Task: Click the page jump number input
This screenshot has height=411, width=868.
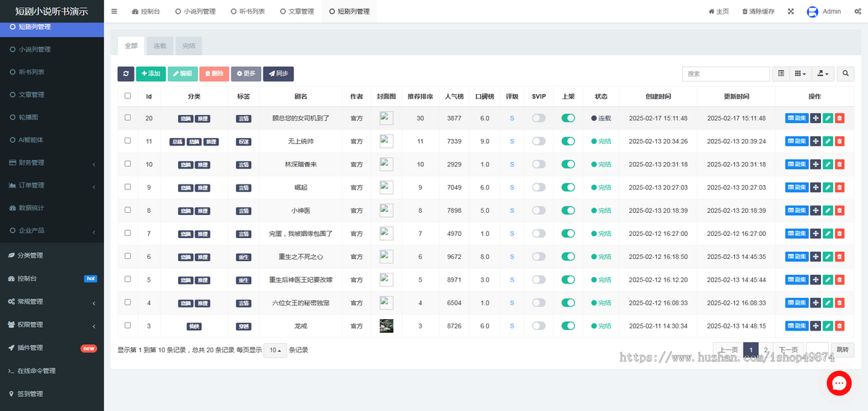Action: [817, 350]
